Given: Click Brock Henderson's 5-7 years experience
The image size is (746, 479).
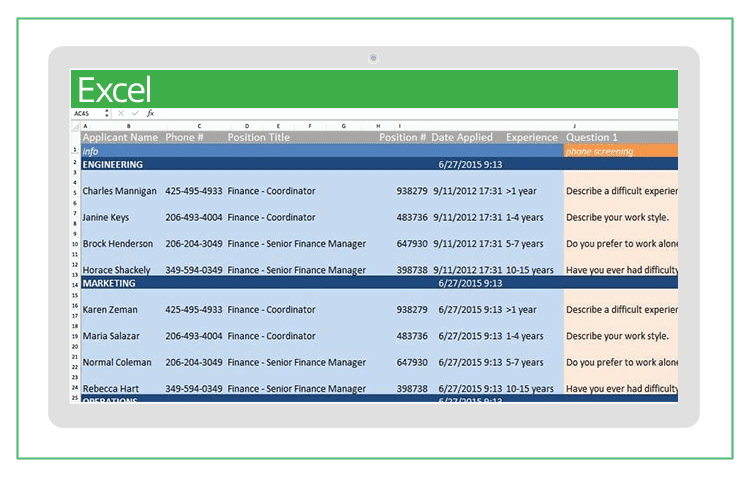Looking at the screenshot, I should [524, 244].
